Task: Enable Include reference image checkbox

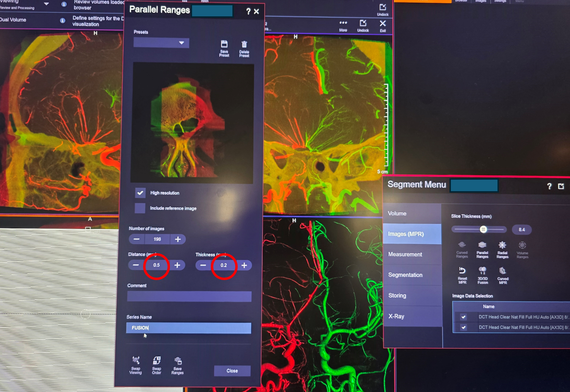Action: (140, 208)
